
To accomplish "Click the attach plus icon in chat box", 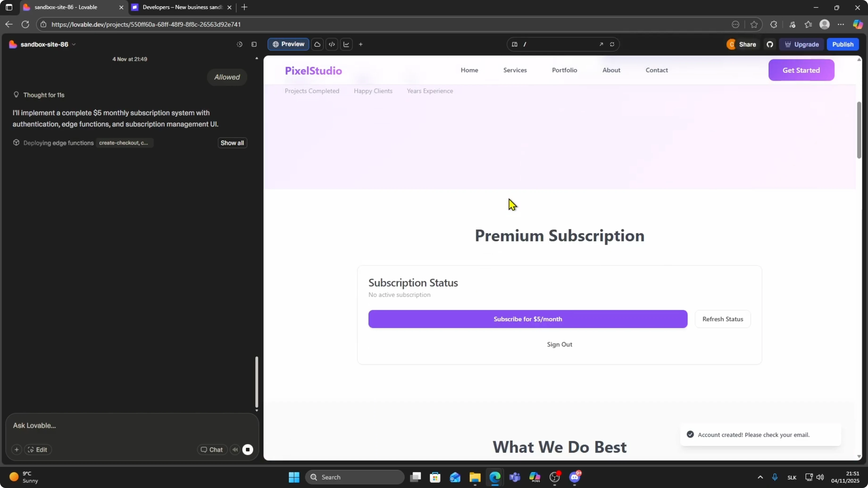I will coord(17,450).
